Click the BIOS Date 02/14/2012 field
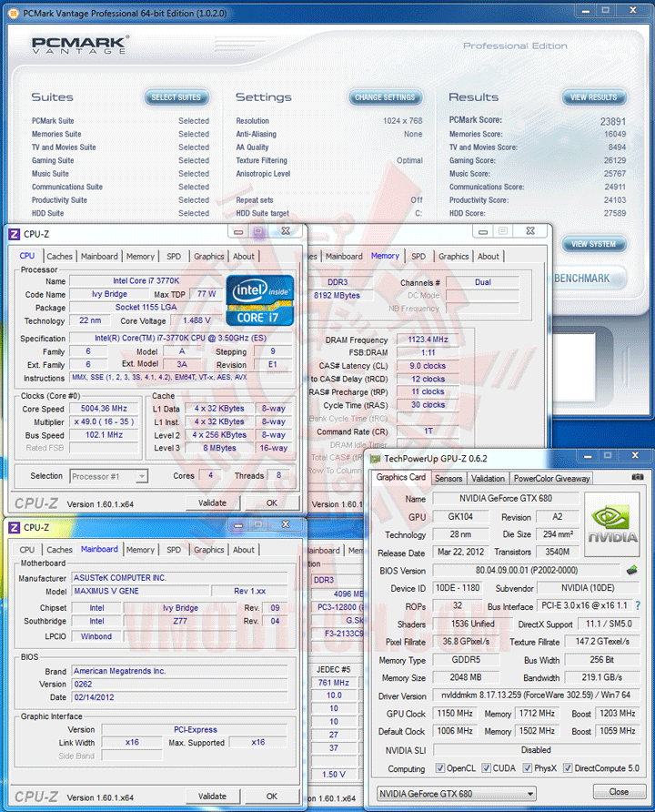Viewport: 655px width, 812px height. (x=179, y=697)
